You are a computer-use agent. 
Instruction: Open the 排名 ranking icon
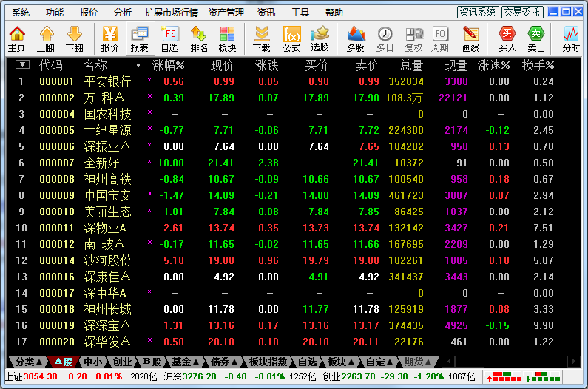199,38
